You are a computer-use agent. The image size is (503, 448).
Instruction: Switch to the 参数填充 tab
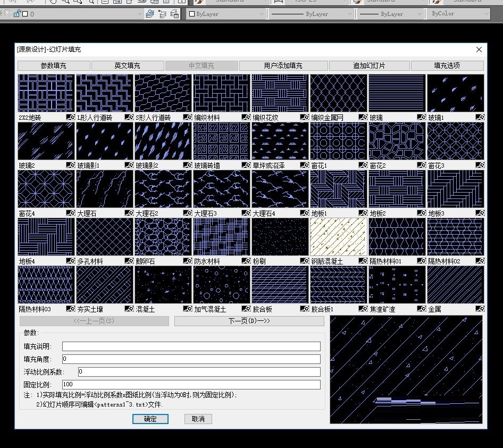(x=54, y=65)
